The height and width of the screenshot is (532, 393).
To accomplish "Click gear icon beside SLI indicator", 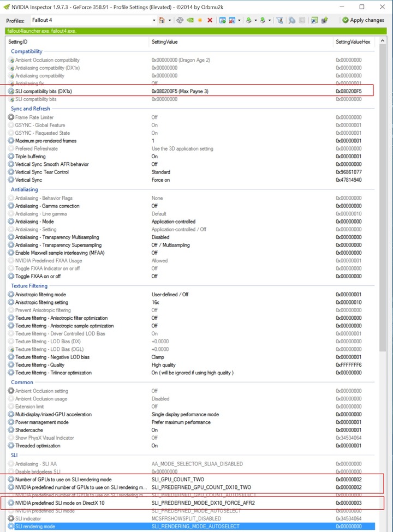I will (x=11, y=518).
